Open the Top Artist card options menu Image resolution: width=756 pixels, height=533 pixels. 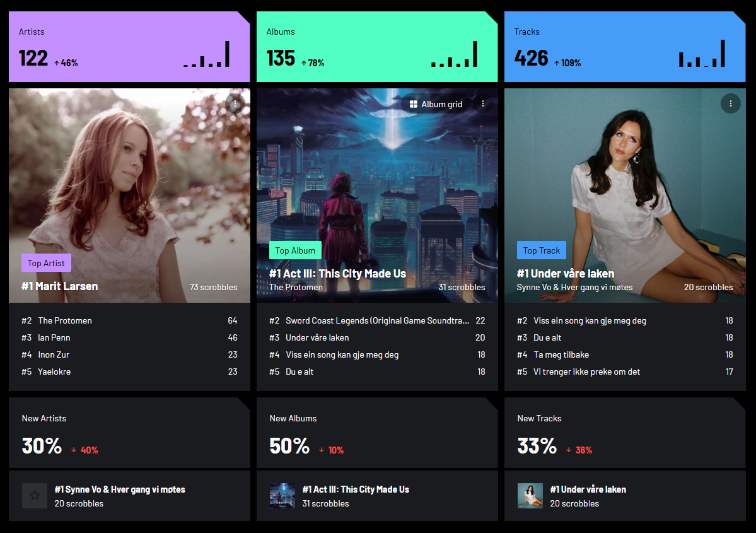click(235, 103)
